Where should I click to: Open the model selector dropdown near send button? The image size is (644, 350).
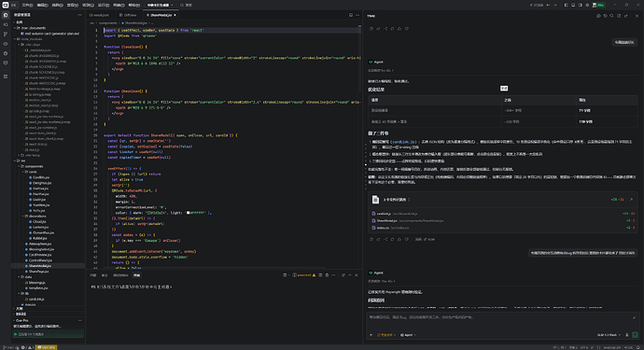pos(609,335)
